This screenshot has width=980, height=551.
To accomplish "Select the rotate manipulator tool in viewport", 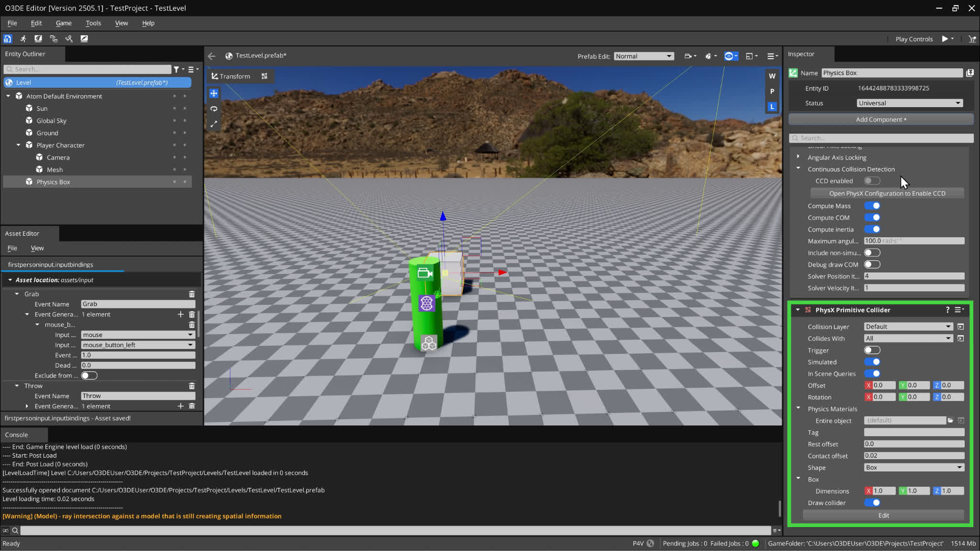I will [214, 109].
